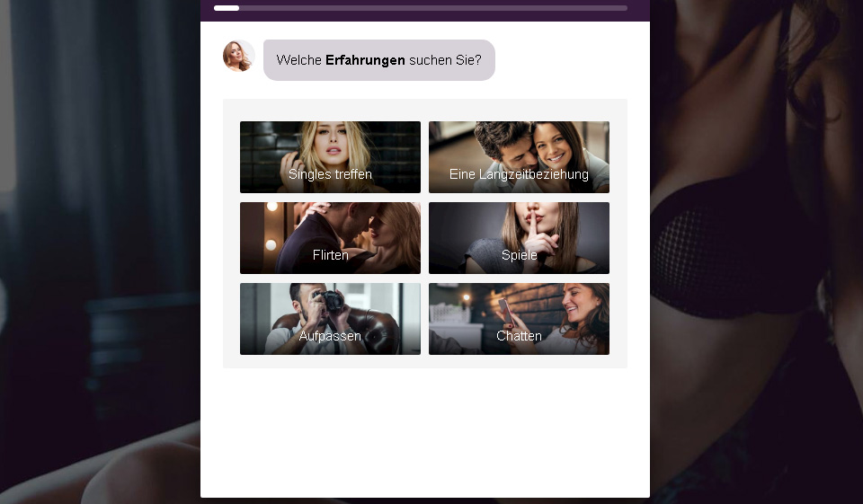This screenshot has height=504, width=863.
Task: Click the "Welche Erfahrungen suchen Sie?" chat bubble
Action: click(x=378, y=60)
